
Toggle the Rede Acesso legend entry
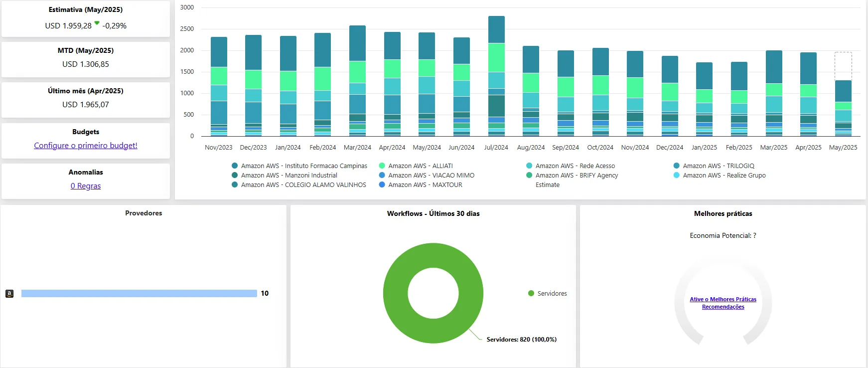coord(575,166)
